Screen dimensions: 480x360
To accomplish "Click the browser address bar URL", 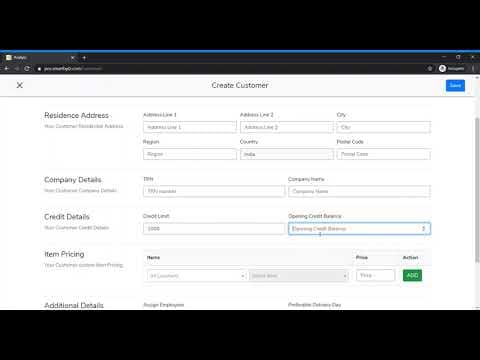I will [73, 69].
